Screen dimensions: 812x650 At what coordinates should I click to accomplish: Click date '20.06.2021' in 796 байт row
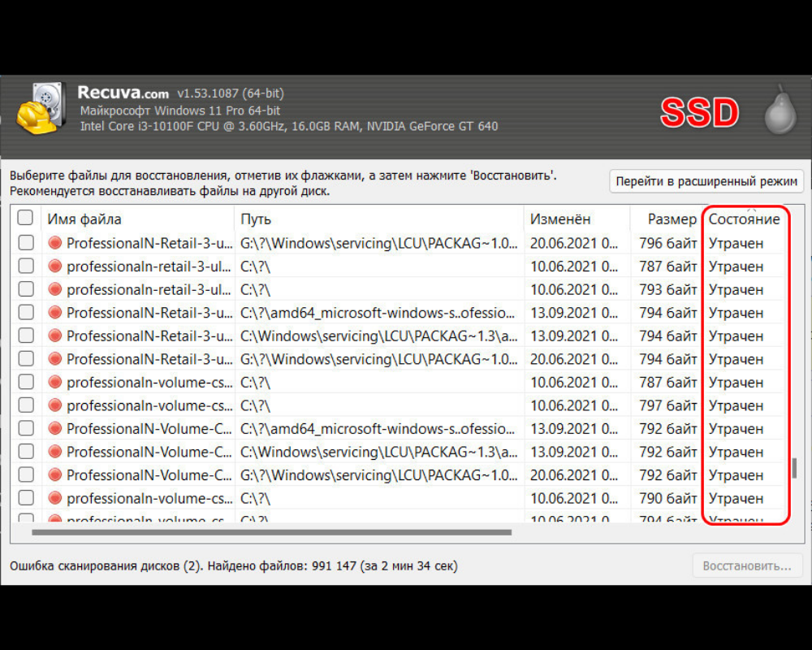click(574, 243)
